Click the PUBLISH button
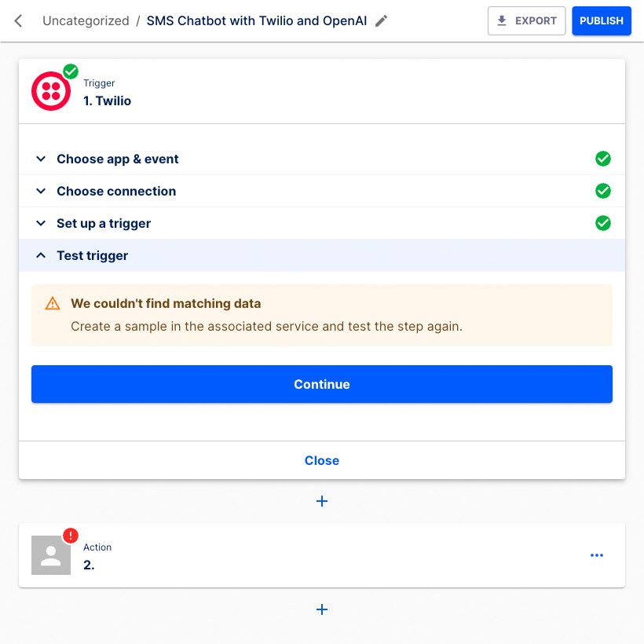Image resolution: width=644 pixels, height=644 pixels. pyautogui.click(x=601, y=20)
